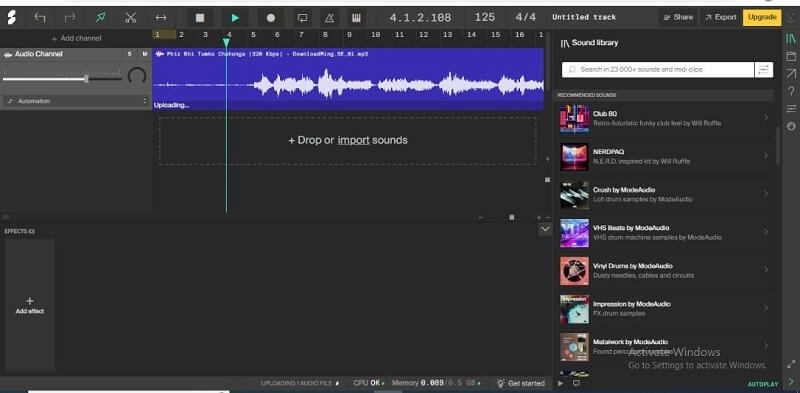This screenshot has height=393, width=800.
Task: Click the Metalwork by ModeAudio thumbnail
Action: (x=574, y=347)
